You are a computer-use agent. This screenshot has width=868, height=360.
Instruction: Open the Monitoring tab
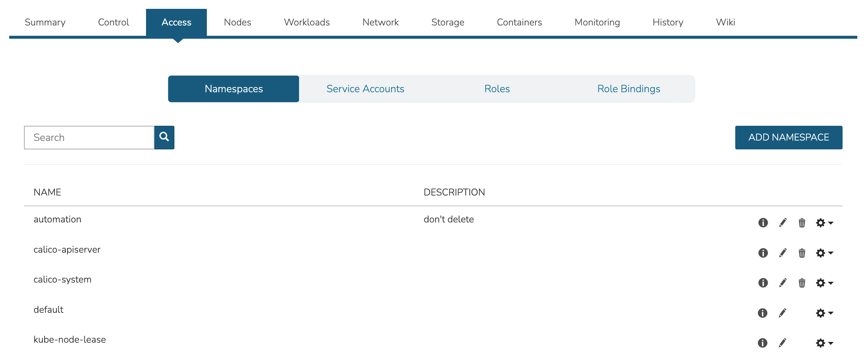[597, 22]
